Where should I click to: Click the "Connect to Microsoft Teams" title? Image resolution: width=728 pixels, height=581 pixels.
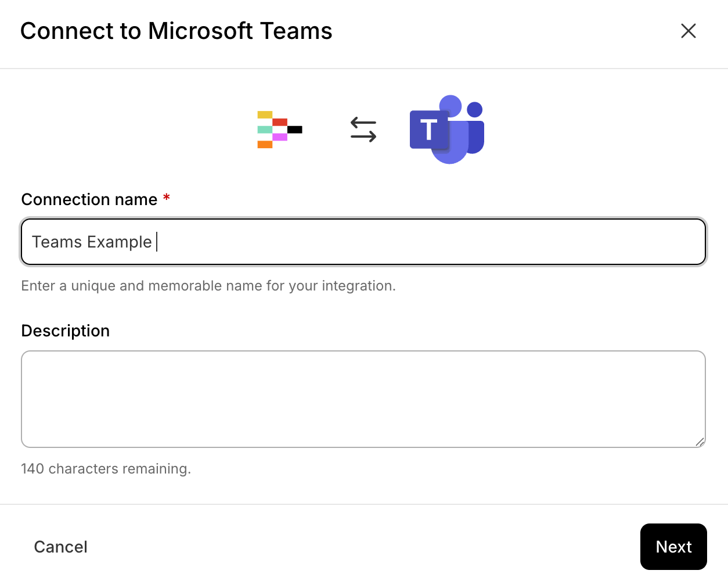[176, 31]
